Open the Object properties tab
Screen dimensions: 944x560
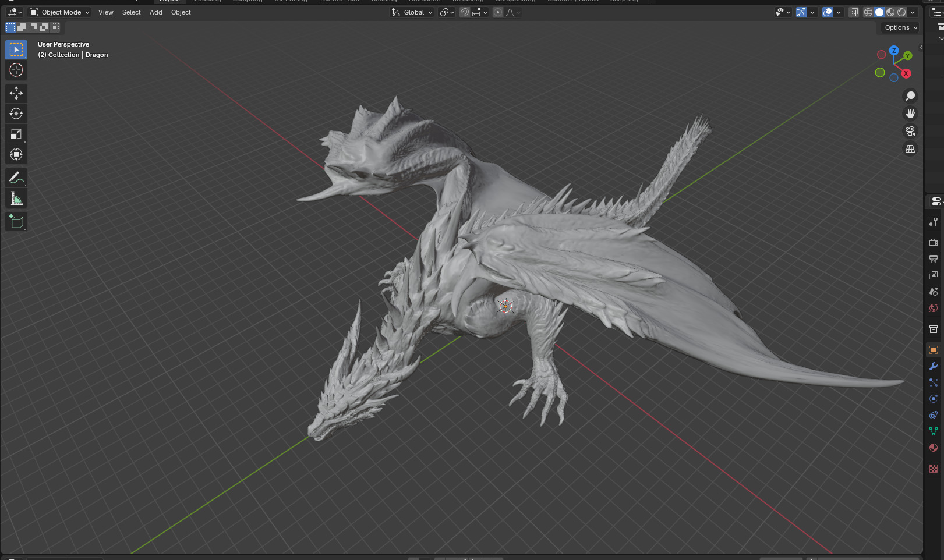coord(934,350)
